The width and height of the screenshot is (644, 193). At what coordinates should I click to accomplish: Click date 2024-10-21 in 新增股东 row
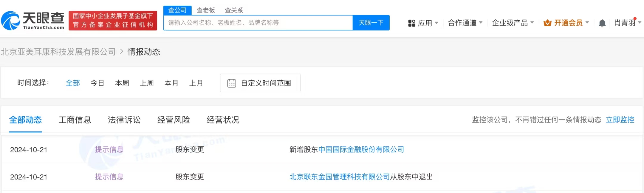[29, 150]
